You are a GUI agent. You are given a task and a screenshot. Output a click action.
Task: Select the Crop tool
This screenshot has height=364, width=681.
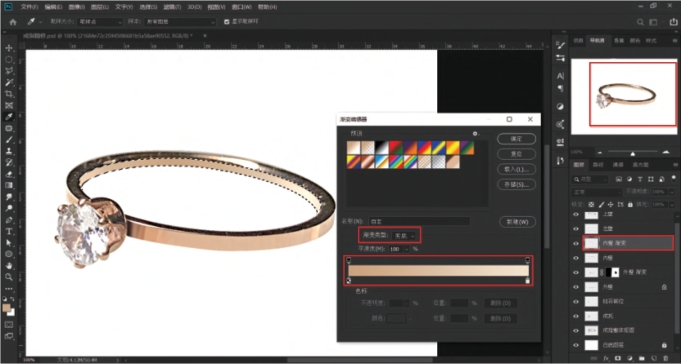tap(9, 94)
